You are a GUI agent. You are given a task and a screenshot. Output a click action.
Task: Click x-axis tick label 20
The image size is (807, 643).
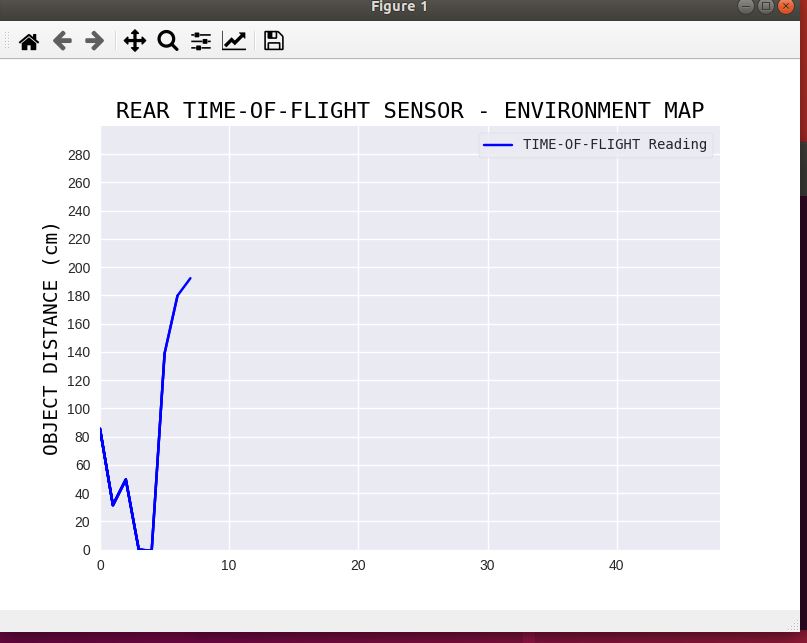[358, 565]
